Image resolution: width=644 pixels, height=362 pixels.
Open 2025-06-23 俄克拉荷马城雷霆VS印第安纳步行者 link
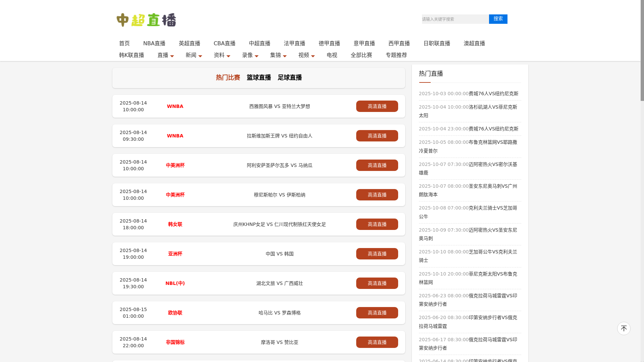click(468, 300)
